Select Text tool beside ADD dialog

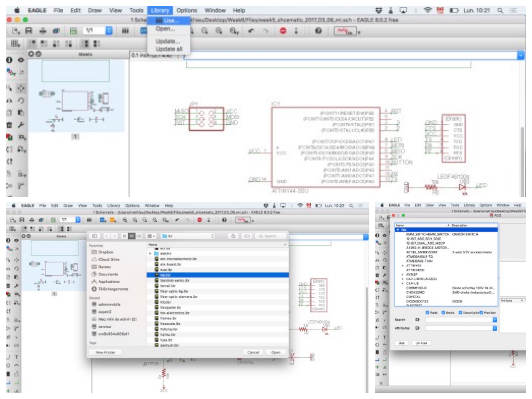tap(384, 337)
